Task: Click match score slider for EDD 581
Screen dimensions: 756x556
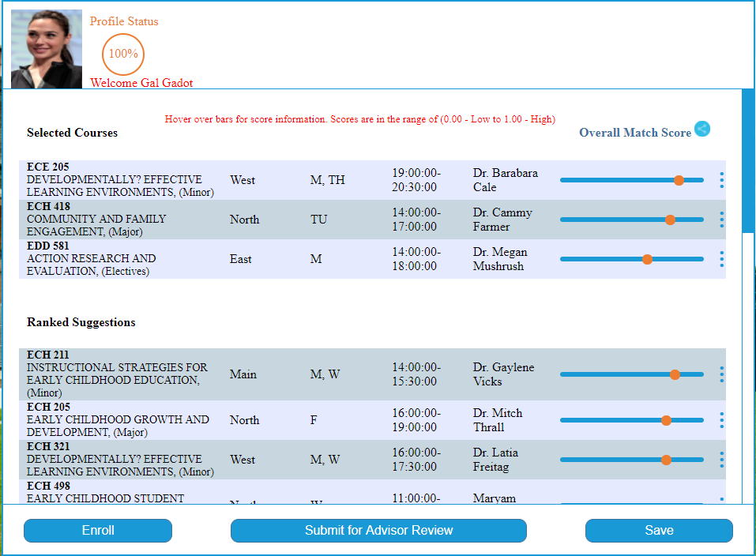Action: pyautogui.click(x=631, y=259)
